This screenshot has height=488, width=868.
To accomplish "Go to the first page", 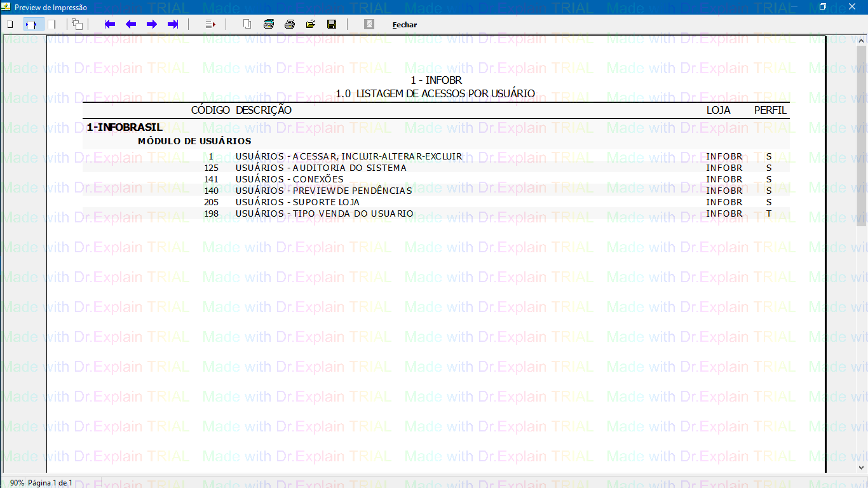I will pyautogui.click(x=110, y=24).
